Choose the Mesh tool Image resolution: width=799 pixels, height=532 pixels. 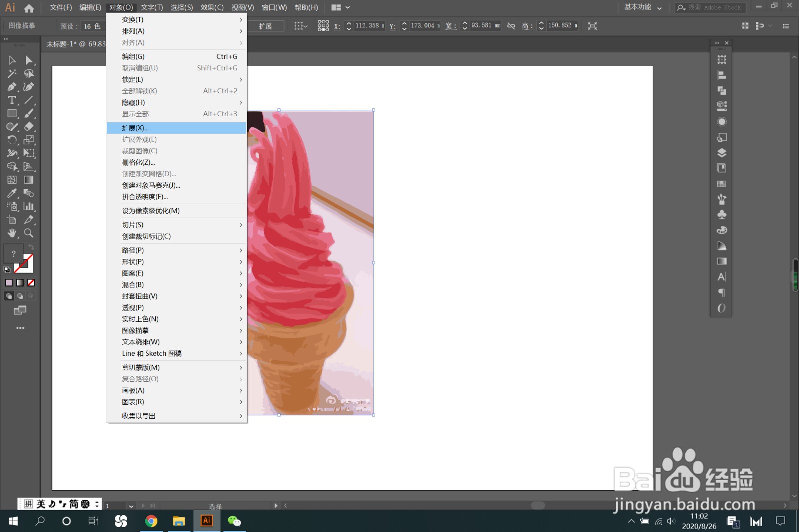point(12,180)
